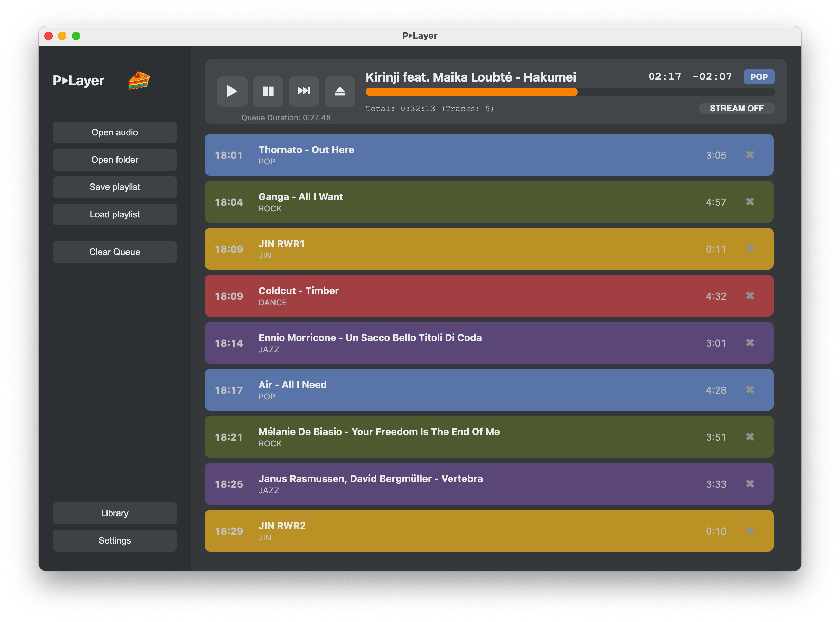840x622 pixels.
Task: Remove JIN RWR2 from the queue
Action: 750,531
